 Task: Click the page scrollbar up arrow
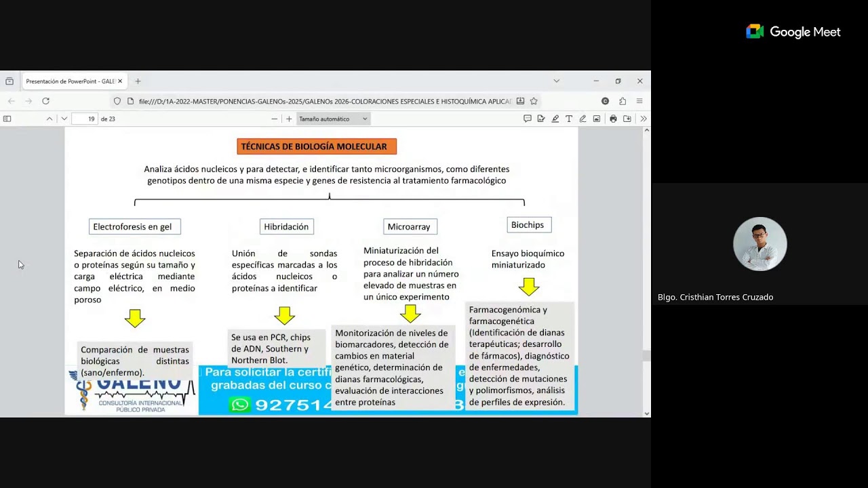647,130
